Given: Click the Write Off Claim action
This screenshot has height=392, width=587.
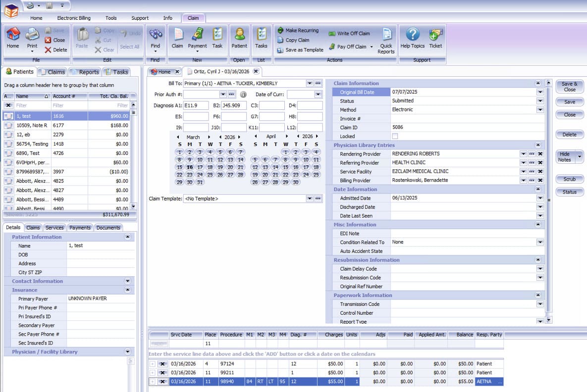Looking at the screenshot, I should [x=349, y=34].
